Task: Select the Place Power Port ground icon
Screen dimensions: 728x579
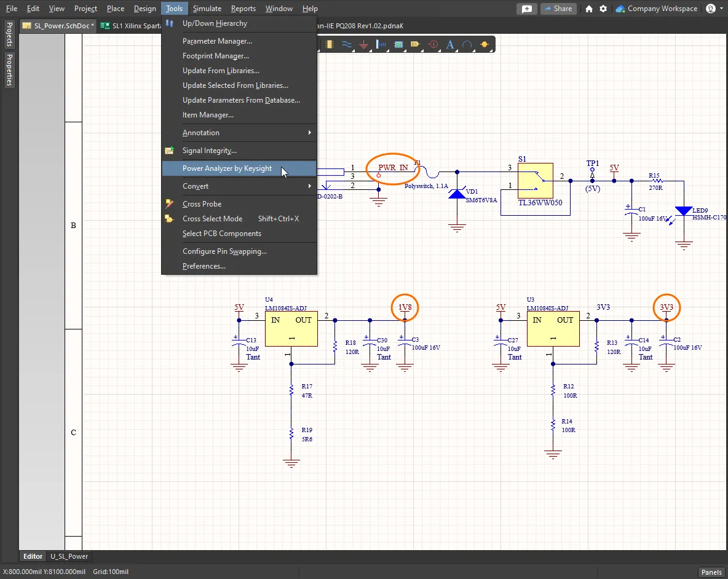Action: [364, 45]
